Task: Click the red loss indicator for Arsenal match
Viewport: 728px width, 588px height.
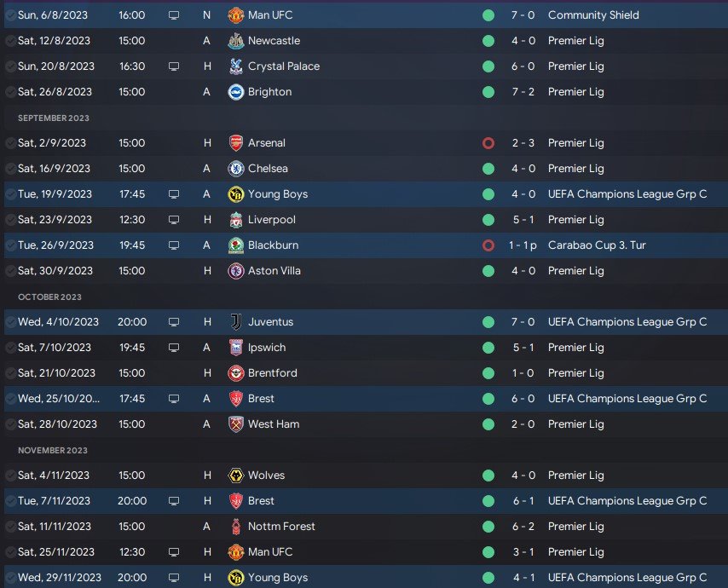Action: 488,143
